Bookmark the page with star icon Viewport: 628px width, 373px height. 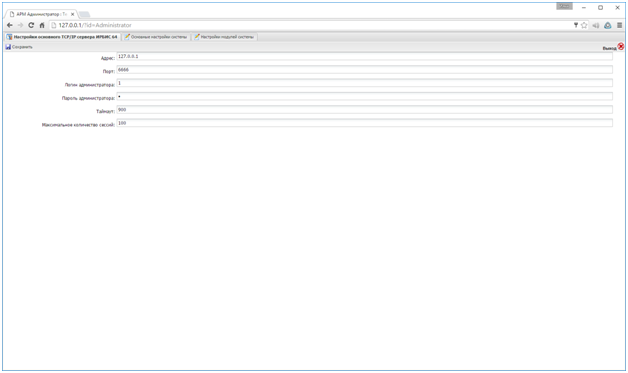(584, 25)
